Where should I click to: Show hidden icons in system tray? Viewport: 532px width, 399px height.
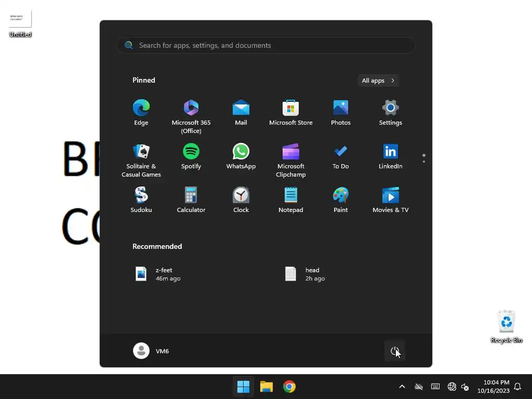click(x=402, y=387)
